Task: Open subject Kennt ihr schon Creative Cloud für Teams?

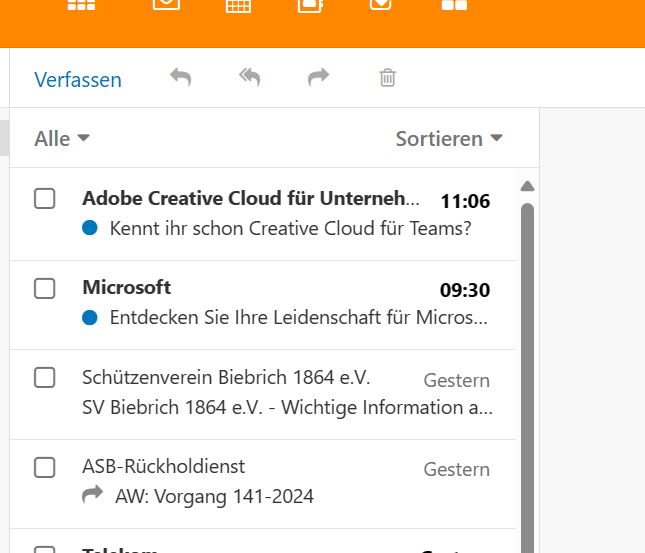Action: click(x=290, y=228)
